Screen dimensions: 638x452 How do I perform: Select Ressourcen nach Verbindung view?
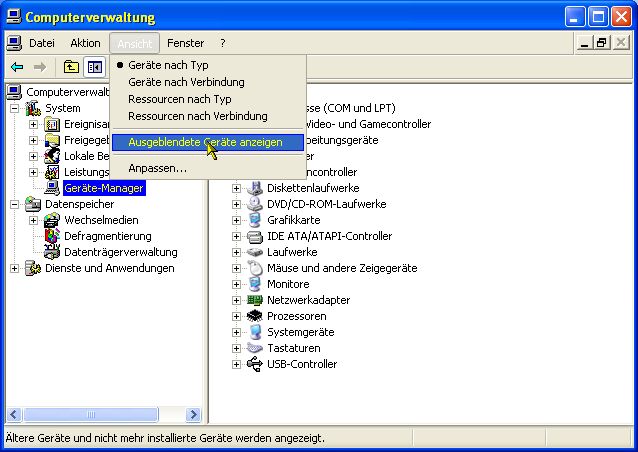click(x=208, y=116)
